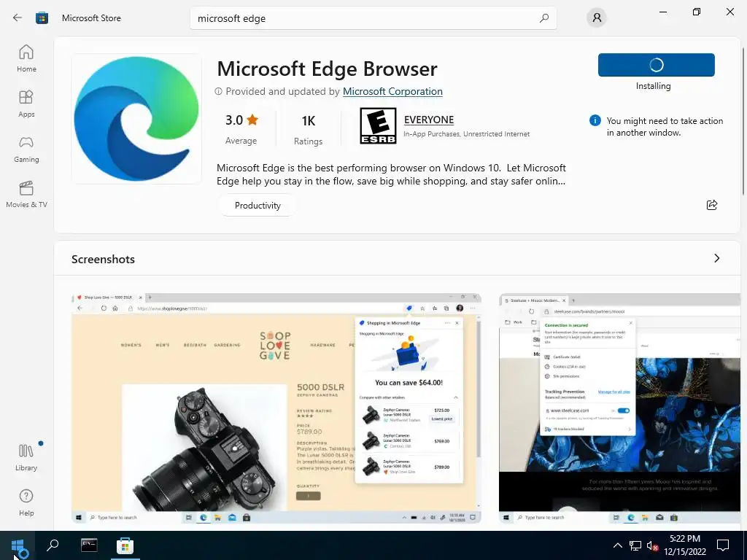Open the Gaming section

click(26, 149)
